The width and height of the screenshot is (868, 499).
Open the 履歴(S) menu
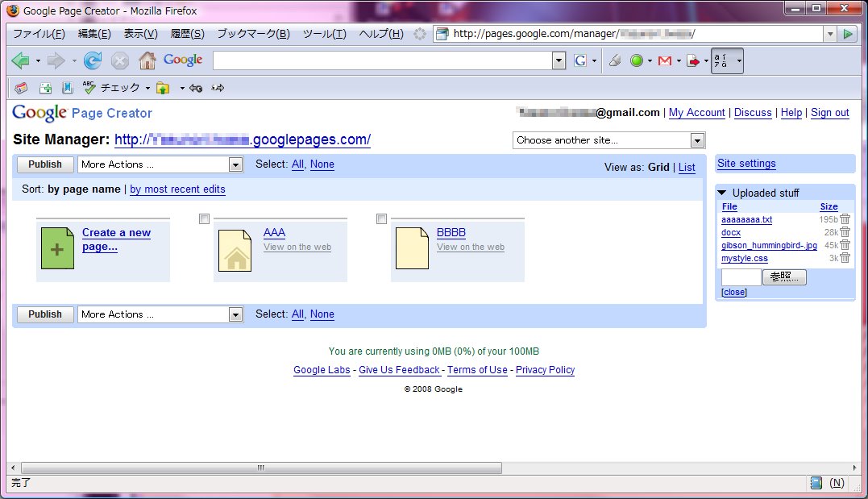click(187, 34)
